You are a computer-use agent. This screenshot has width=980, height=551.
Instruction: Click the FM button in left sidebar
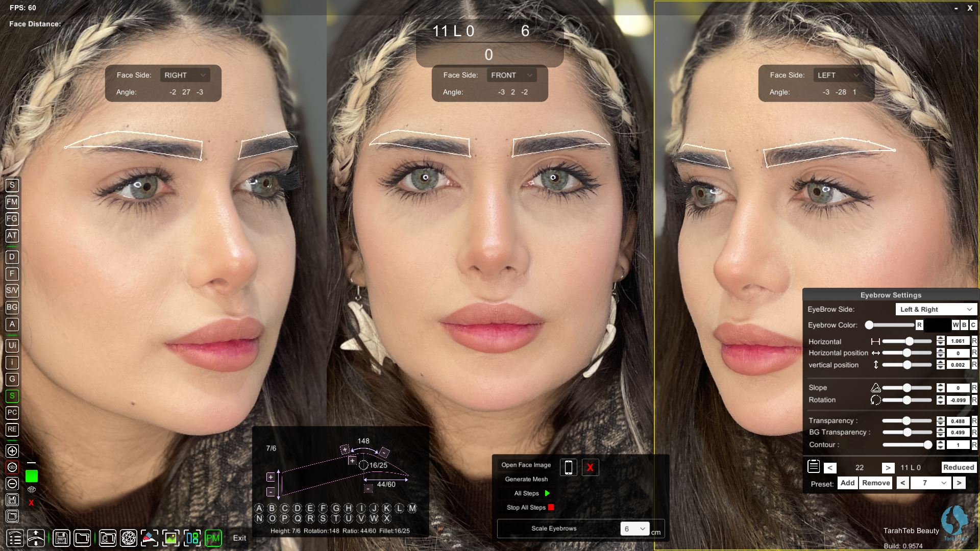(x=12, y=202)
